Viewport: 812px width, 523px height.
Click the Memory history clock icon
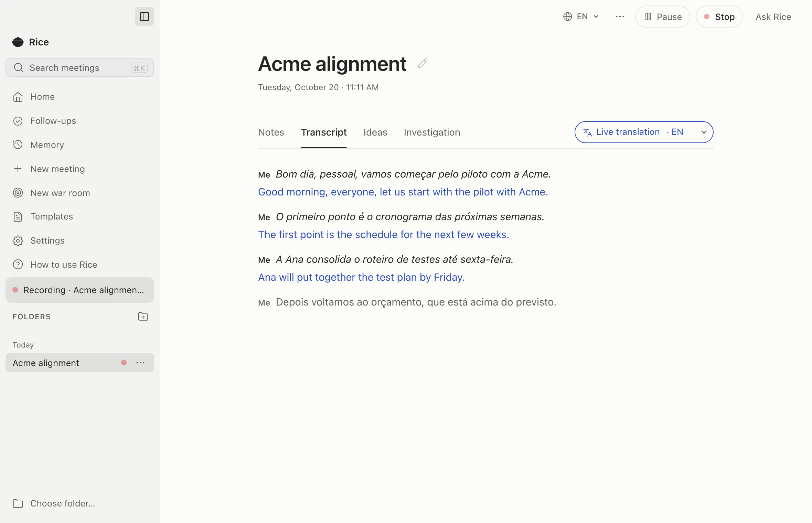18,145
